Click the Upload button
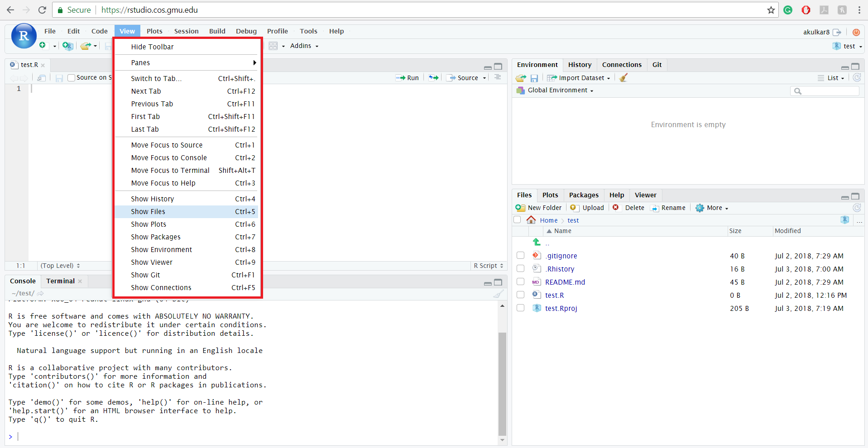 [587, 208]
